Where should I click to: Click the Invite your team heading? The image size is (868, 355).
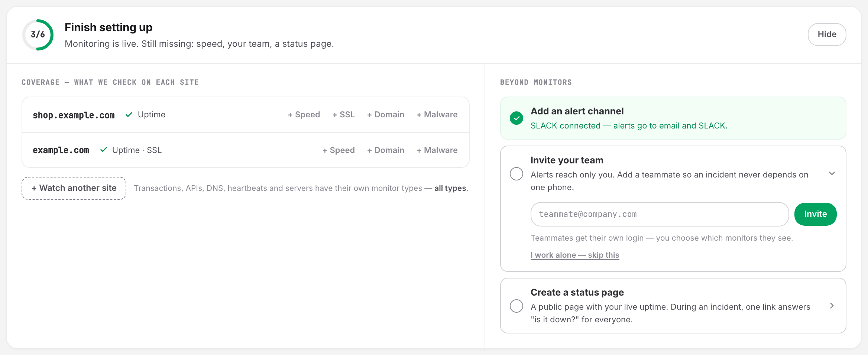[567, 160]
